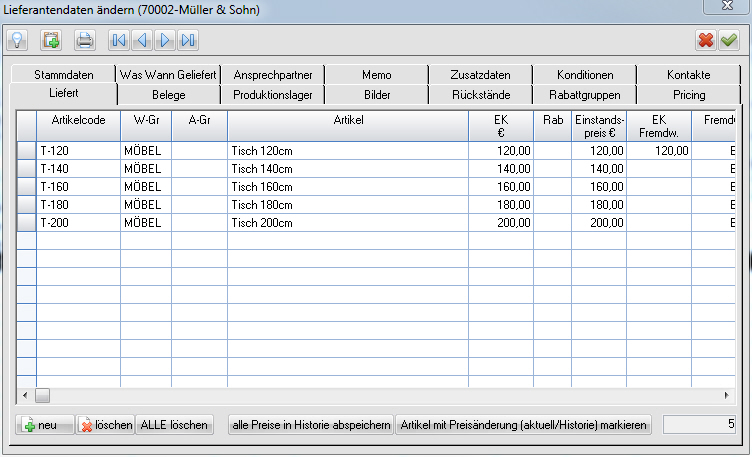Open the Konditionen tab

585,75
